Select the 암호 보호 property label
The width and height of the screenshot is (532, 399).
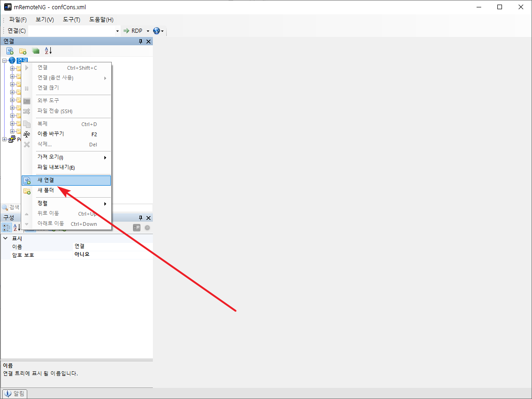point(23,255)
